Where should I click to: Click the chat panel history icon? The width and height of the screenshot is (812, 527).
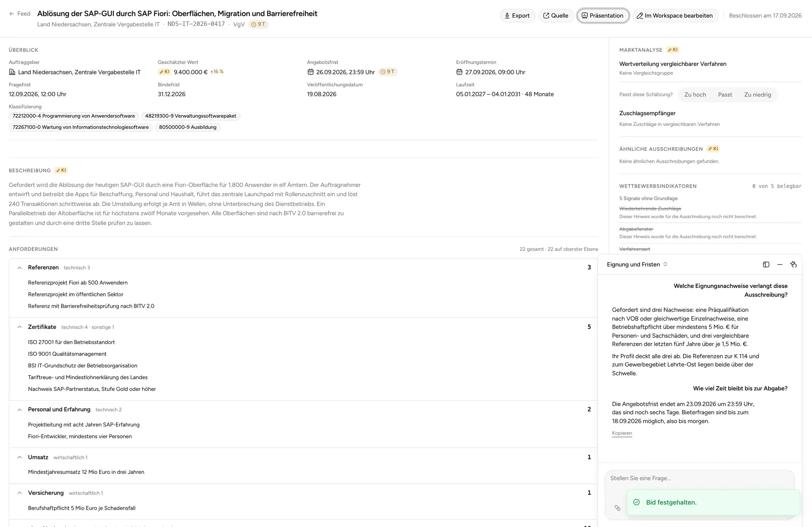pyautogui.click(x=793, y=265)
